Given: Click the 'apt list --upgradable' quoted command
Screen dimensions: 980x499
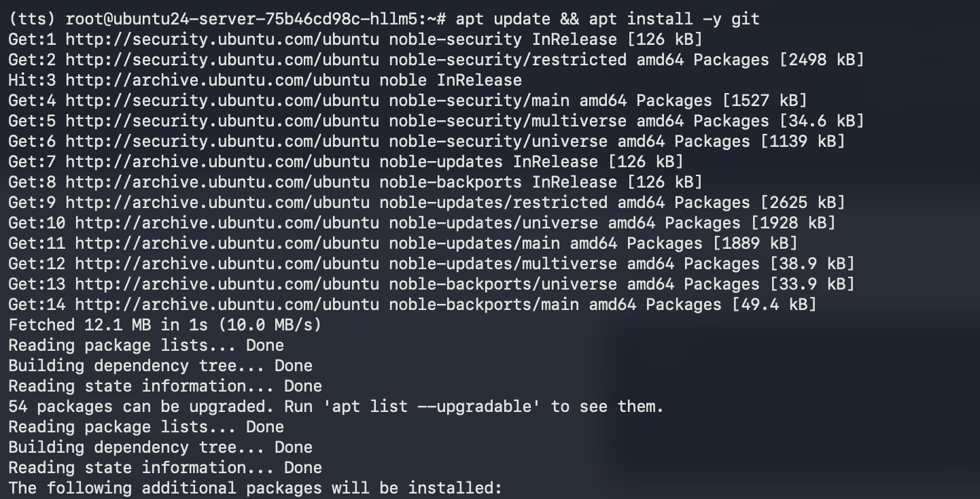Looking at the screenshot, I should (436, 407).
